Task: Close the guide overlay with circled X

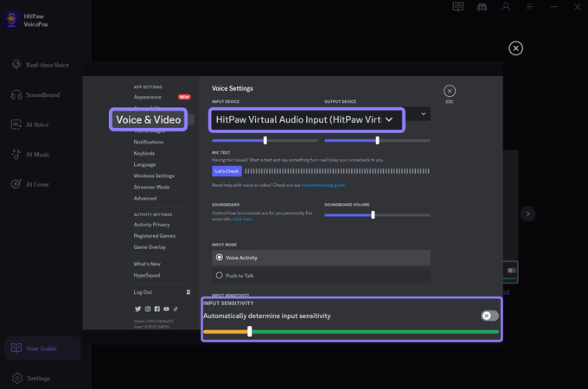Action: coord(515,48)
